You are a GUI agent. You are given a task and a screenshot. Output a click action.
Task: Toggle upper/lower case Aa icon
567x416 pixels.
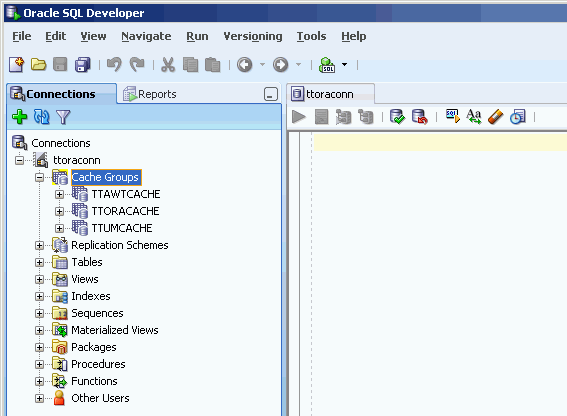point(474,116)
